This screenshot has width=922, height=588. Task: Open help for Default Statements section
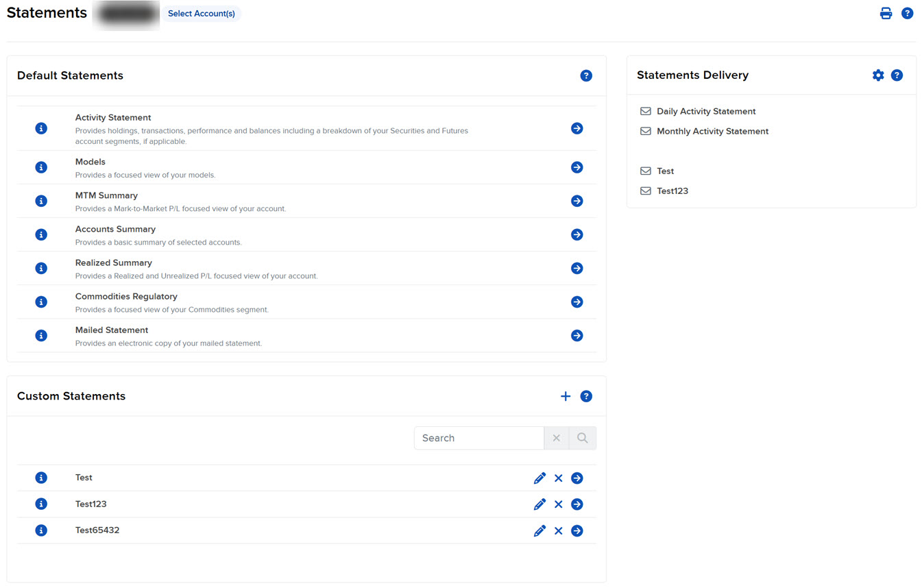click(586, 75)
